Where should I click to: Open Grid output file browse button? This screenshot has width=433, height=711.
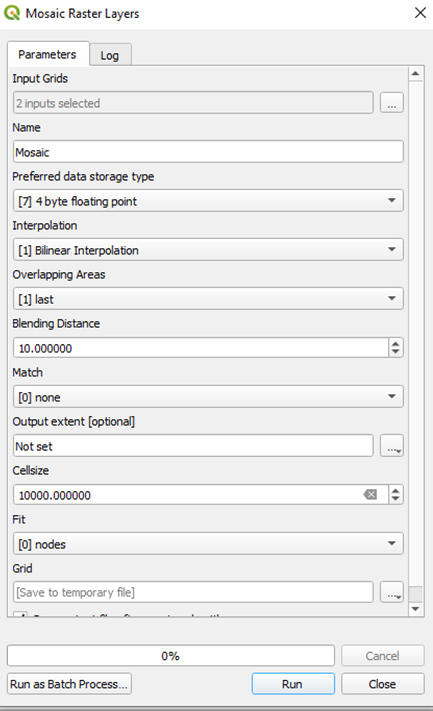point(392,592)
